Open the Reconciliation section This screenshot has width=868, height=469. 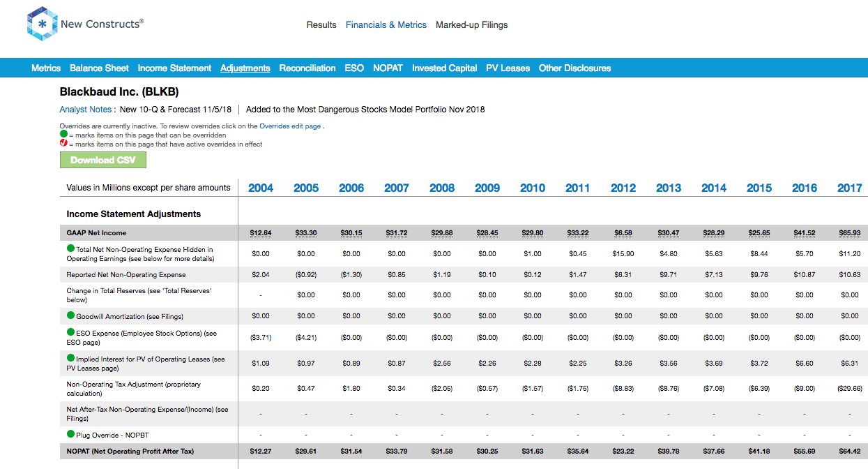(307, 68)
